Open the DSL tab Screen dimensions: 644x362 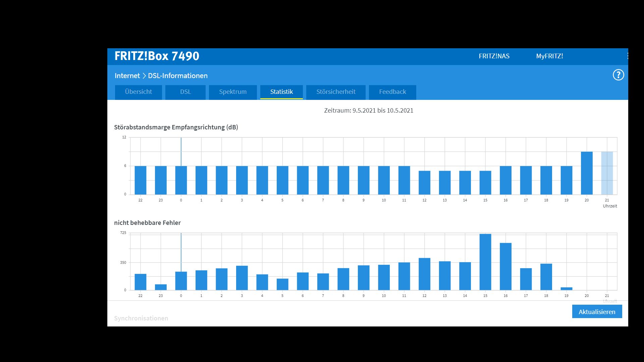(185, 92)
